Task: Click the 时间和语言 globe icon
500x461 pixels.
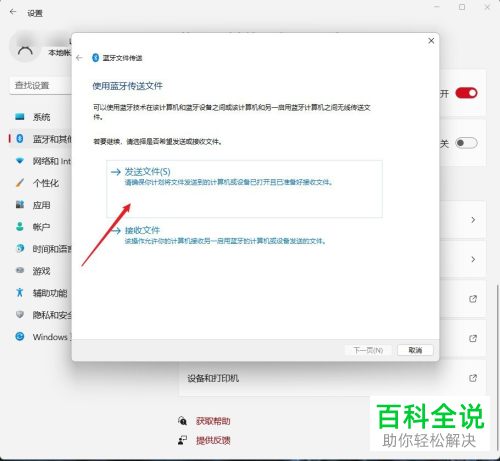Action: (20, 248)
